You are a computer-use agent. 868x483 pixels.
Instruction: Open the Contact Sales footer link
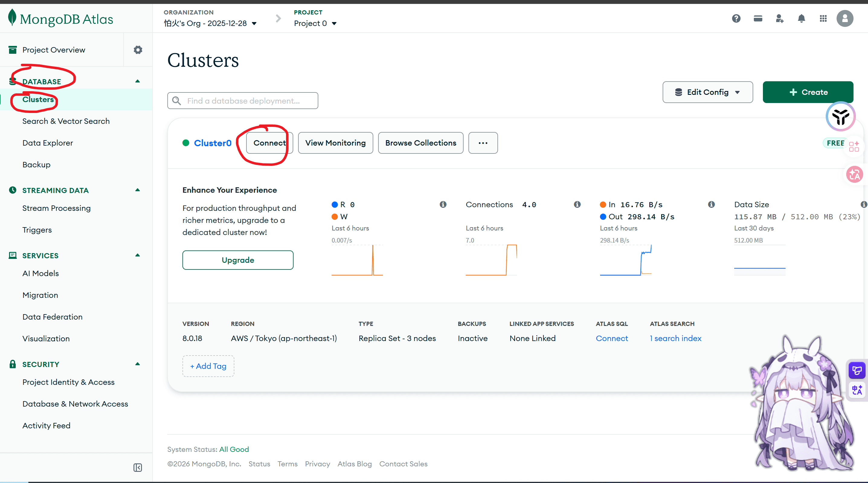[403, 464]
